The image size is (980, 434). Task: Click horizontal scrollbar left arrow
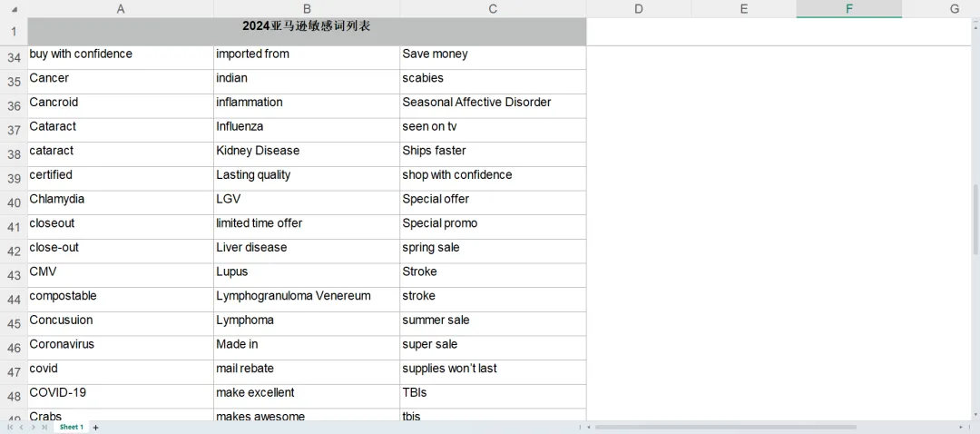588,427
